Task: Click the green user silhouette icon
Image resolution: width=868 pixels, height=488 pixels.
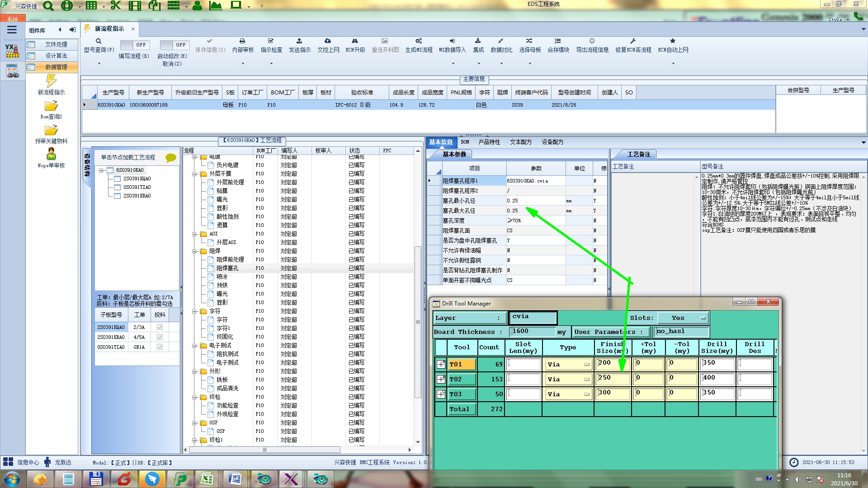Action: [197, 6]
